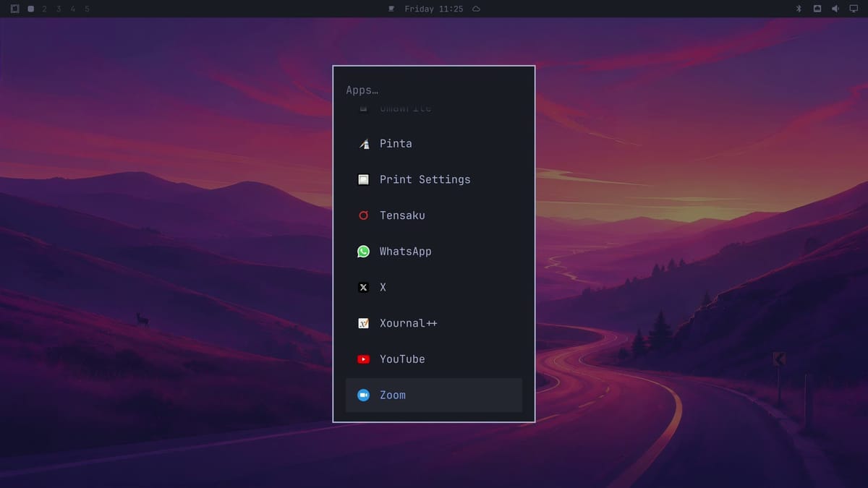Open the "WhatsApp" label

point(406,252)
